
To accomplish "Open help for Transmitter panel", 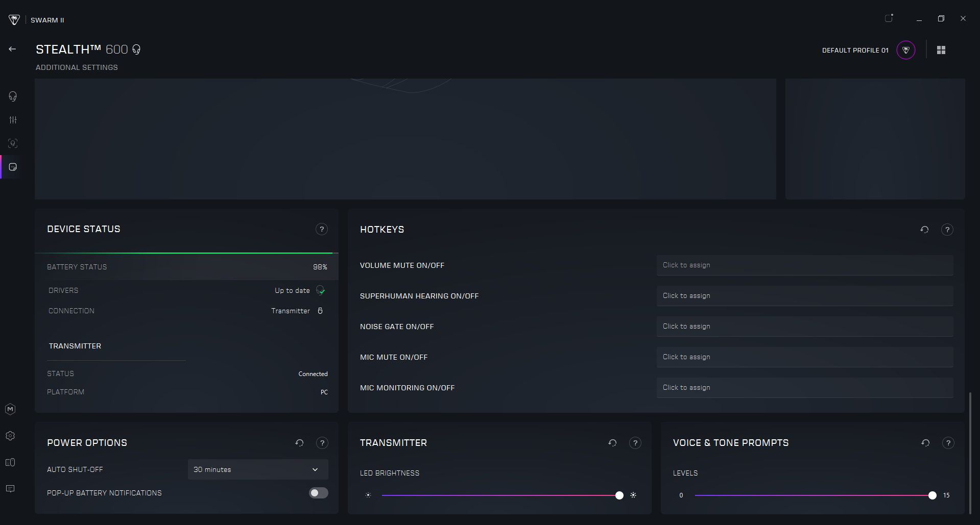I will (635, 443).
